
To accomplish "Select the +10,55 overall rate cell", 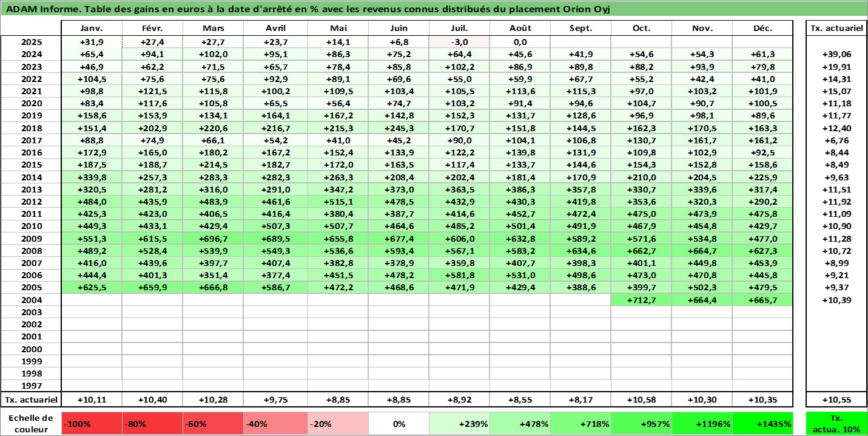I will [x=836, y=400].
